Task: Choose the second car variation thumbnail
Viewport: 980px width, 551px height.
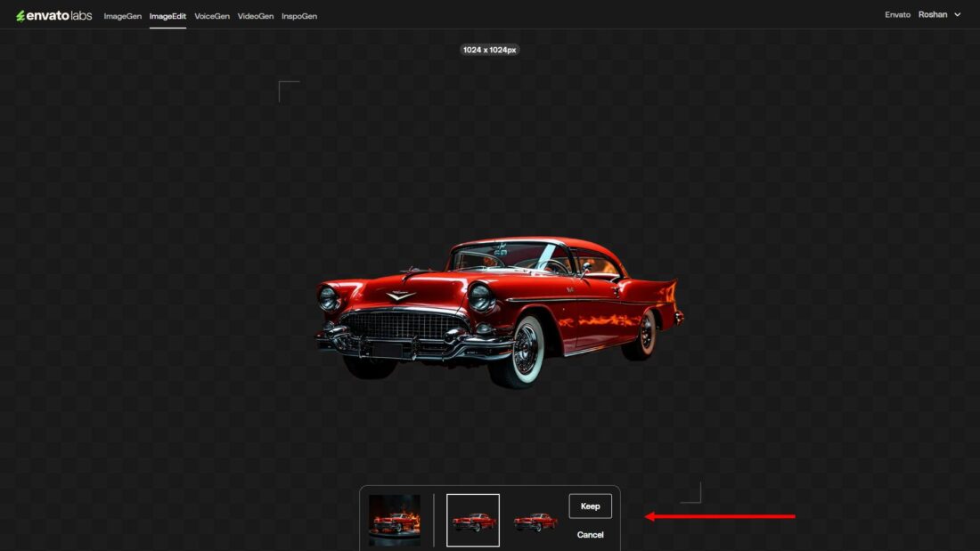Action: coord(537,520)
